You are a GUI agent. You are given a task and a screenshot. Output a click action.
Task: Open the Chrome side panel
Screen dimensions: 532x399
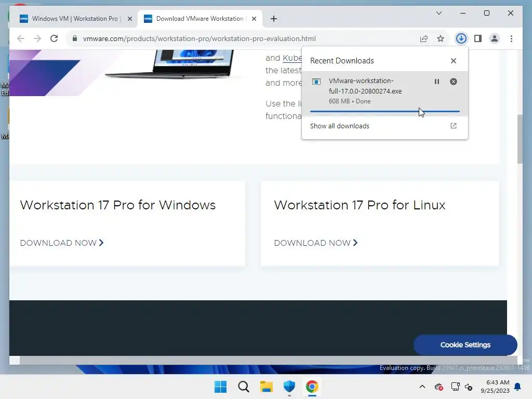[478, 38]
